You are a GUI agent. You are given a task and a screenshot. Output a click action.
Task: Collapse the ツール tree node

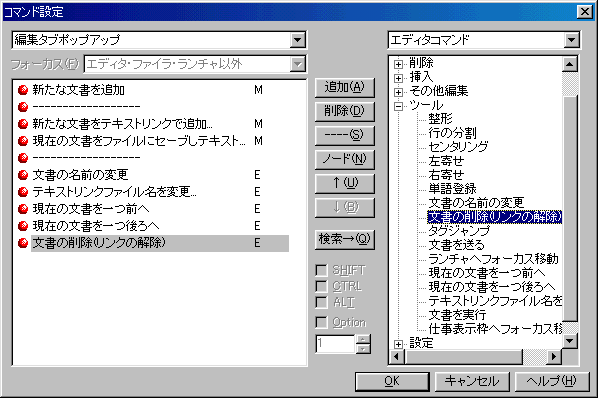tap(398, 106)
